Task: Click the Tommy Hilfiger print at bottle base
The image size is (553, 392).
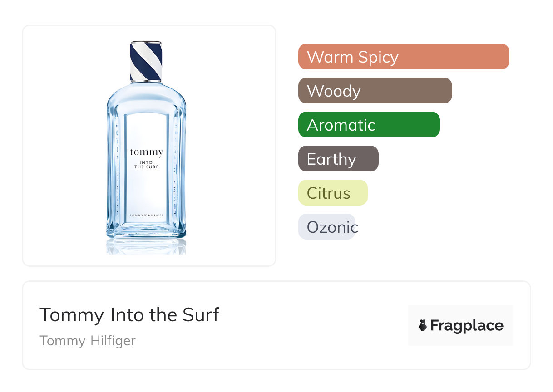Action: pyautogui.click(x=146, y=215)
